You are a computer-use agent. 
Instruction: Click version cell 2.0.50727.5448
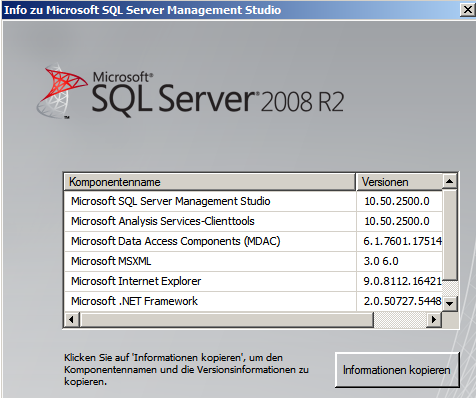[400, 301]
